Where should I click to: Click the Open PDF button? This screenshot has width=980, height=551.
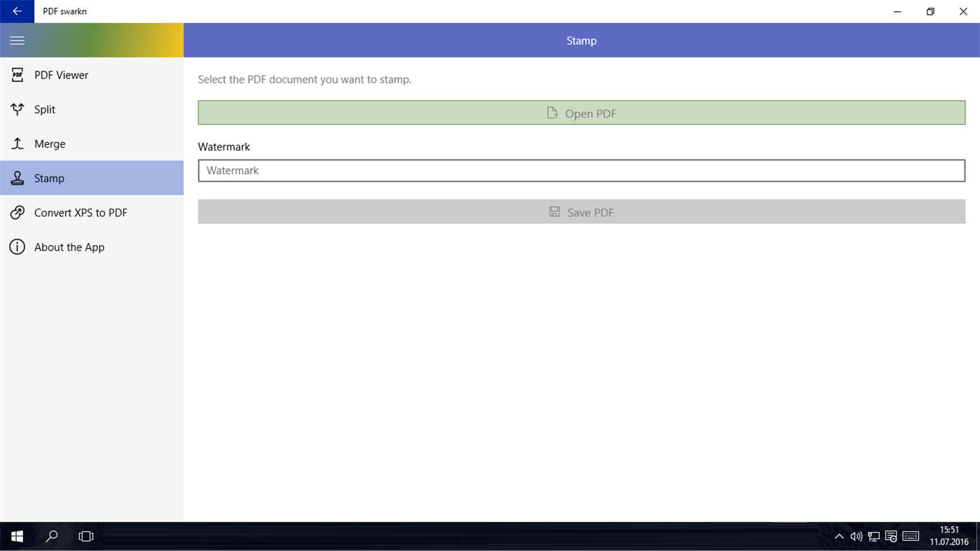581,112
